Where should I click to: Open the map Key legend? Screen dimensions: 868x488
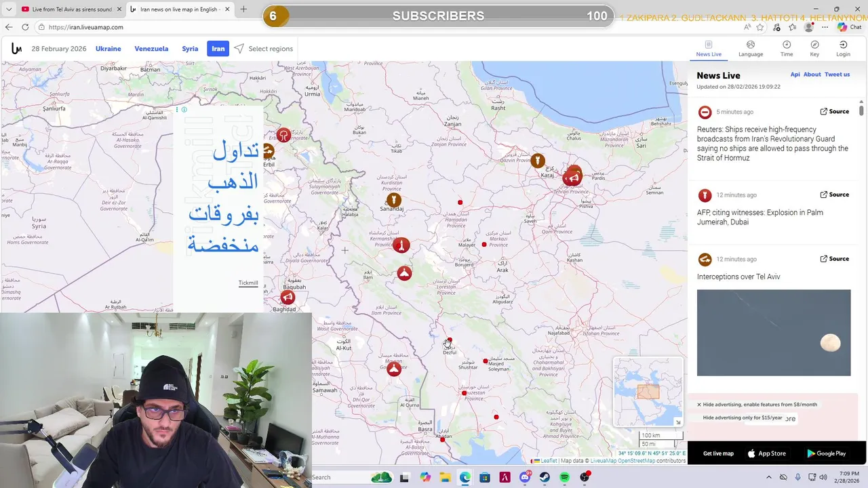[814, 49]
